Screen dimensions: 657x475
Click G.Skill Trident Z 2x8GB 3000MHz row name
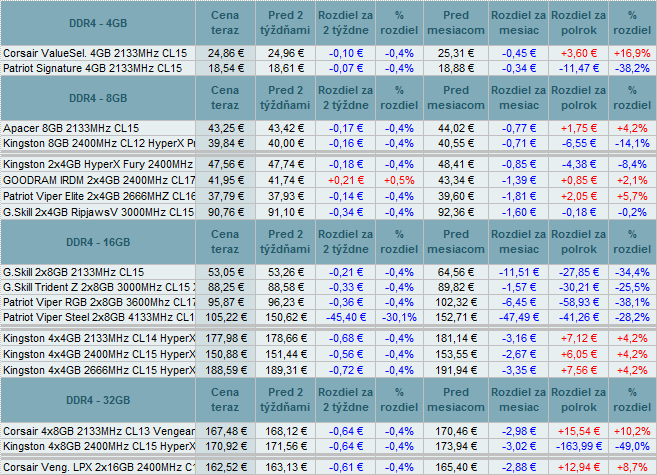coord(98,287)
